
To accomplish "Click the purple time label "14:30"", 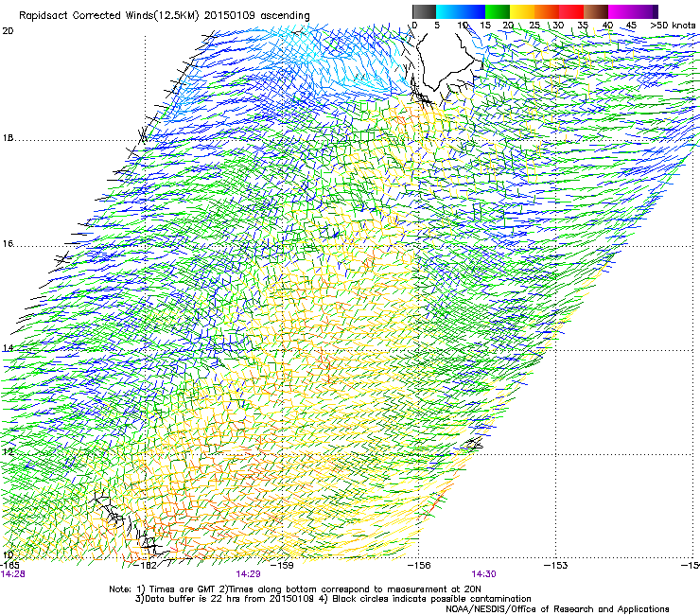I will pos(484,574).
